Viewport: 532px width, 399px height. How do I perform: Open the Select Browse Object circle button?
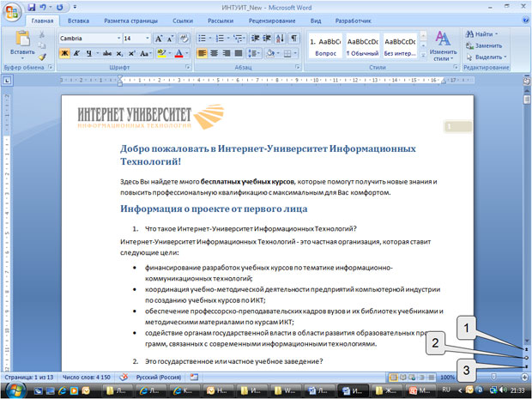pyautogui.click(x=526, y=358)
